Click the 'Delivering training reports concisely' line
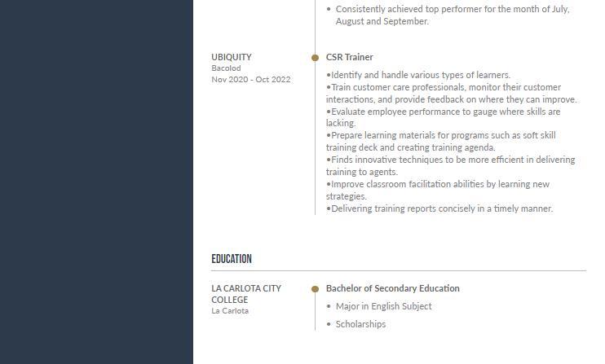The image size is (605, 364). pos(439,208)
